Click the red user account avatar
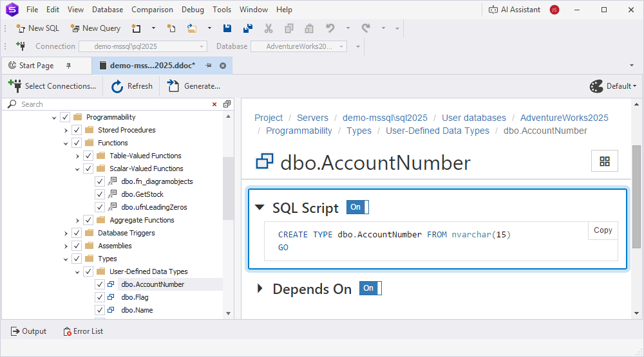This screenshot has height=357, width=644. coord(554,10)
